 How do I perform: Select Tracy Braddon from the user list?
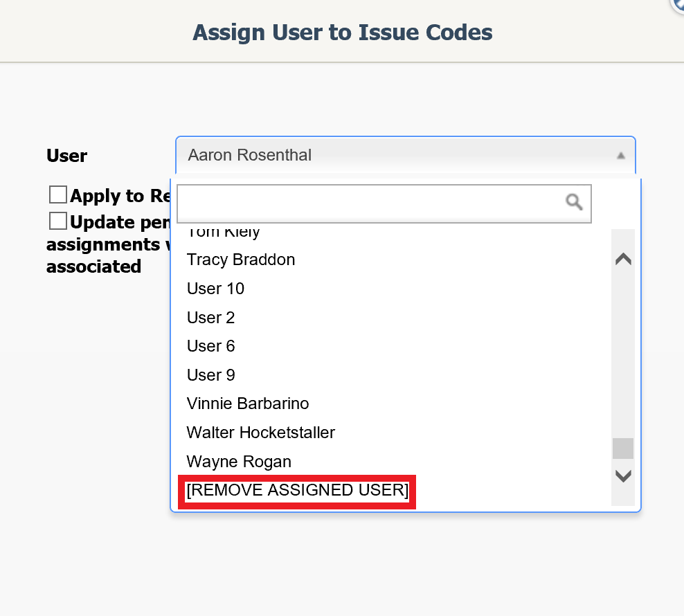(240, 260)
